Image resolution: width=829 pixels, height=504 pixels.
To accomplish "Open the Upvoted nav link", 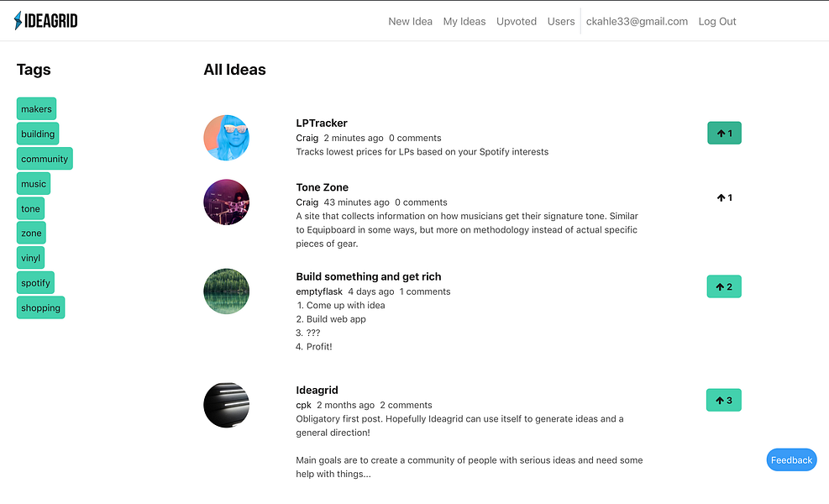I will click(517, 22).
